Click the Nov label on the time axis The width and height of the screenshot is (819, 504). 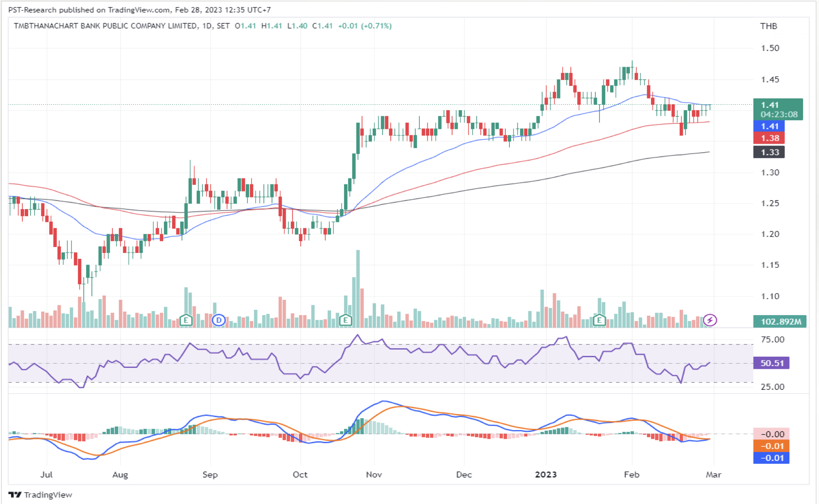[x=374, y=474]
